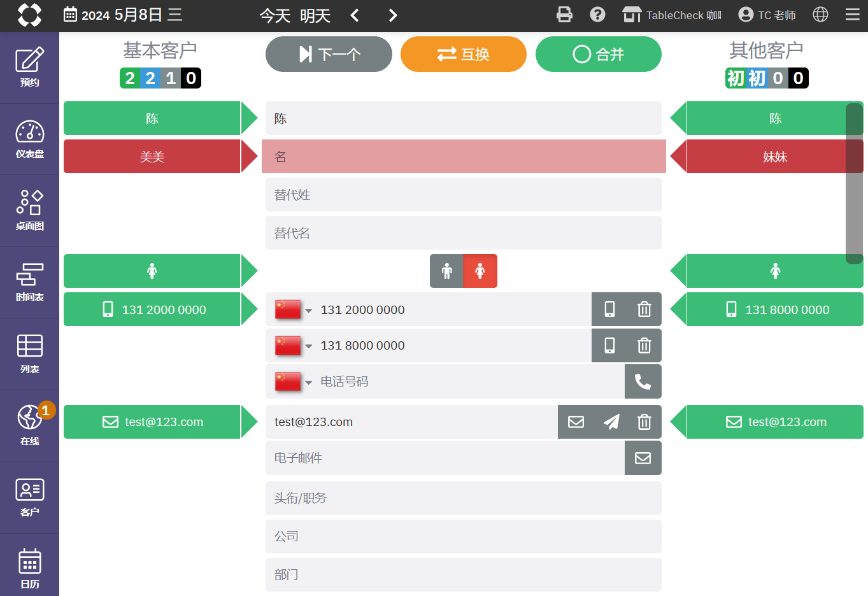The image size is (868, 596).
Task: Open the help question mark icon
Action: pos(597,15)
